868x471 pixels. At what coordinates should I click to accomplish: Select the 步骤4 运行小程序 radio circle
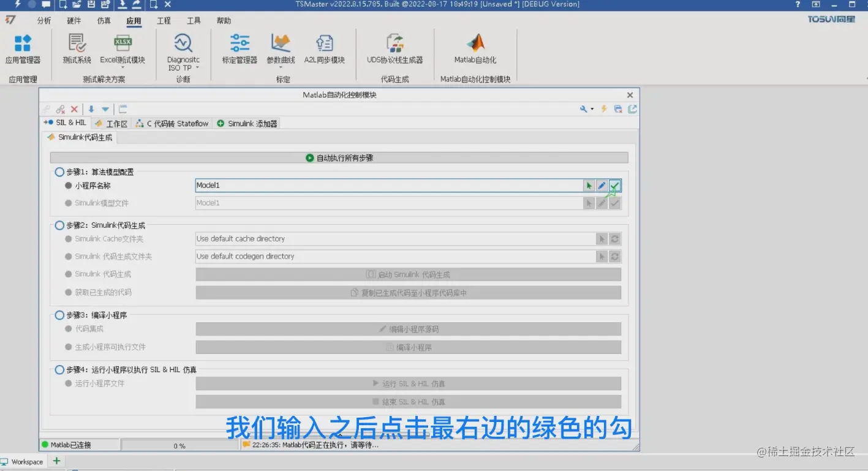click(x=59, y=370)
